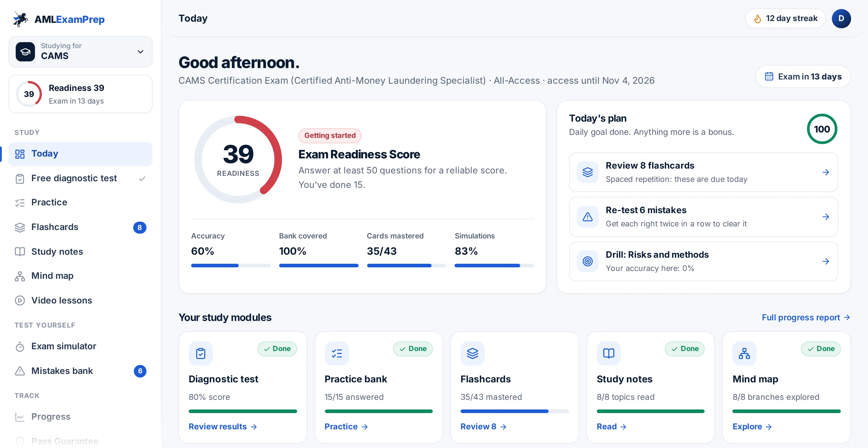Click the 100 daily goal ring

(x=822, y=129)
